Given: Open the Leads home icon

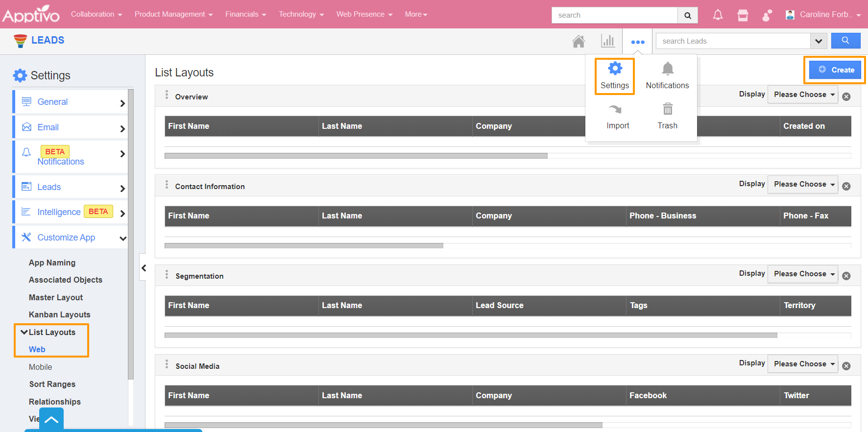Looking at the screenshot, I should coord(579,42).
